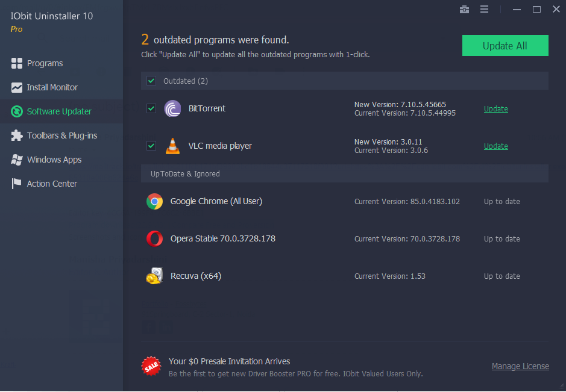Uncheck the BitTorrent checkbox
The height and width of the screenshot is (392, 566).
click(151, 109)
